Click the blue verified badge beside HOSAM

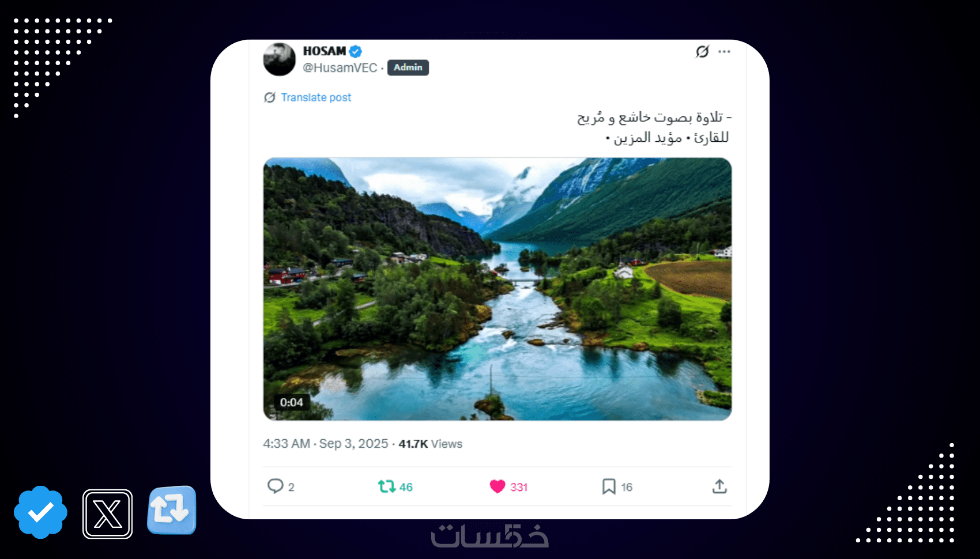pyautogui.click(x=356, y=51)
